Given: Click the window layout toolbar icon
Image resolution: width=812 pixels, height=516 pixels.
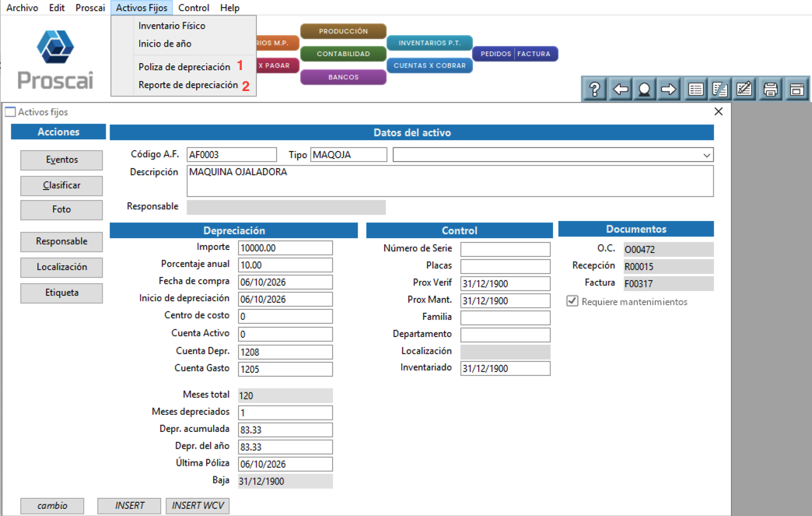Looking at the screenshot, I should pos(797,89).
